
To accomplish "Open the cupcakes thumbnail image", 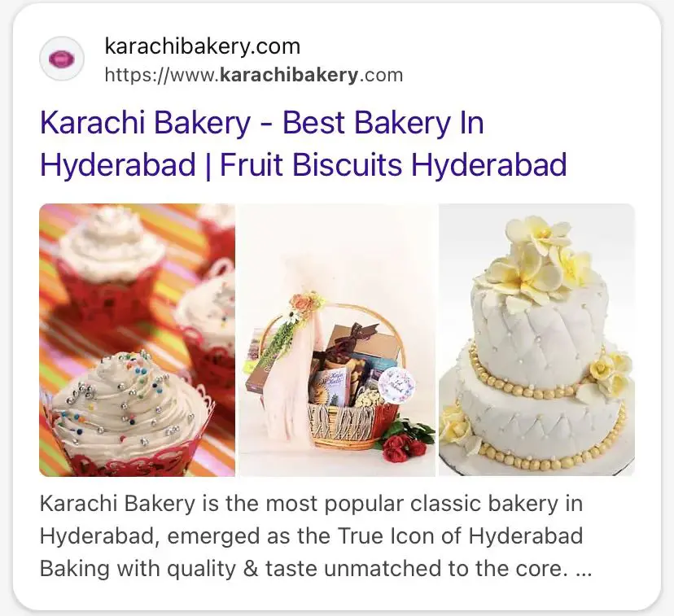I will (137, 340).
